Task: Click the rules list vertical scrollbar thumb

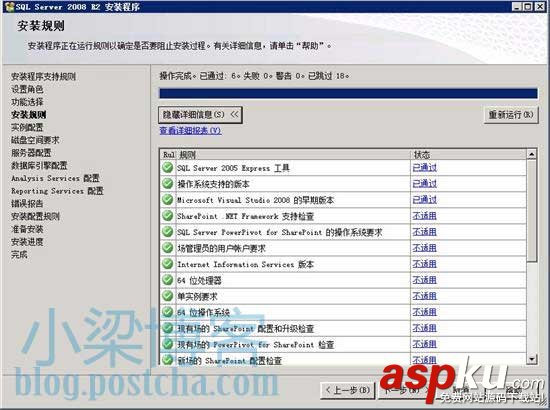Action: tap(532, 210)
